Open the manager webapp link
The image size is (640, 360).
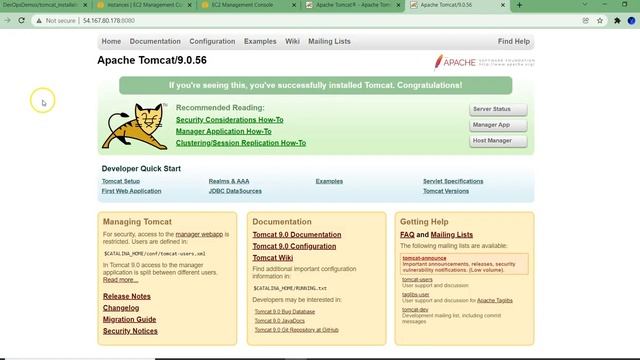(199, 234)
